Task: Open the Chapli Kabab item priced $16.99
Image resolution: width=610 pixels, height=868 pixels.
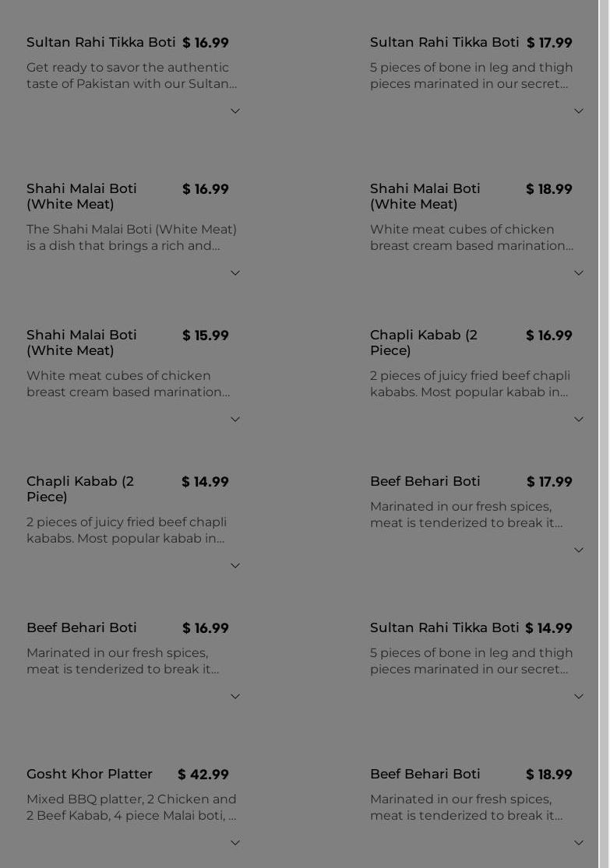Action: pyautogui.click(x=424, y=343)
